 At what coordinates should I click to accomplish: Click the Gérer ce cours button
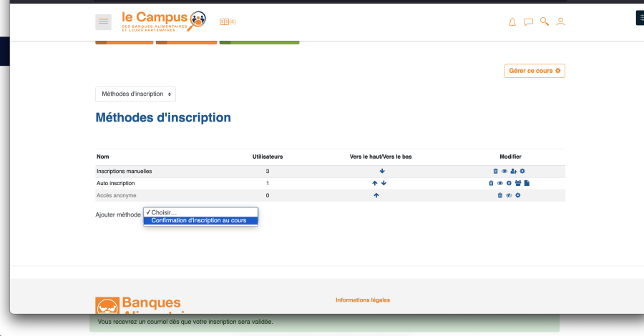click(x=535, y=71)
